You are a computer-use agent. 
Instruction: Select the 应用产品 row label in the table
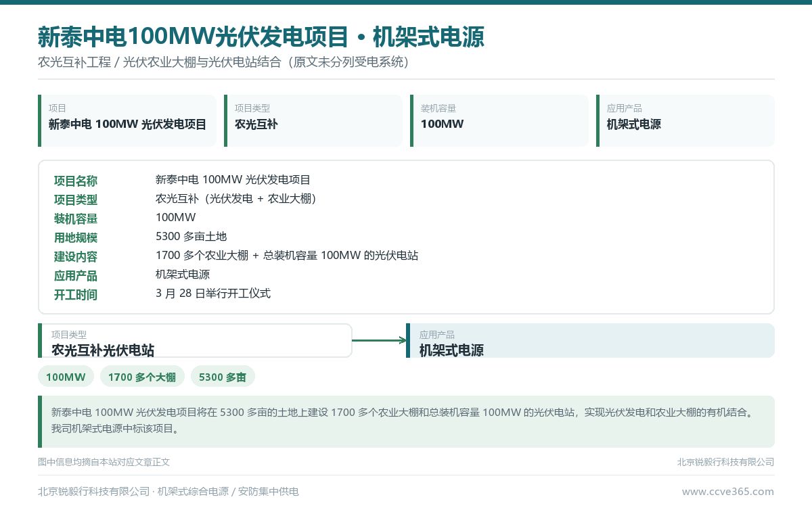click(76, 275)
